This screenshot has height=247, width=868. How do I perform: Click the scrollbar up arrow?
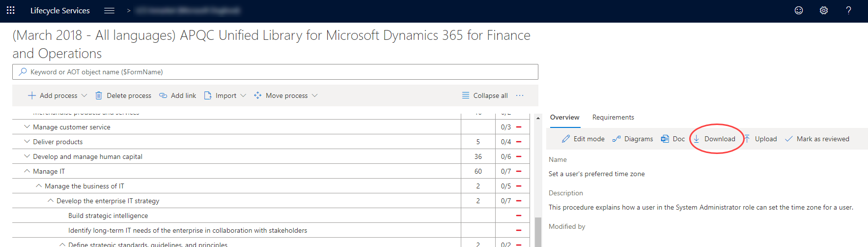[538, 118]
